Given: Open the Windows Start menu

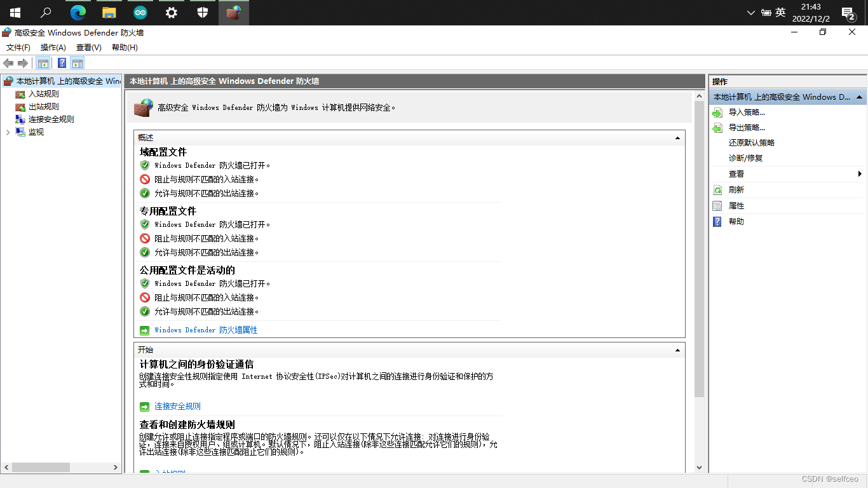Looking at the screenshot, I should click(x=15, y=13).
